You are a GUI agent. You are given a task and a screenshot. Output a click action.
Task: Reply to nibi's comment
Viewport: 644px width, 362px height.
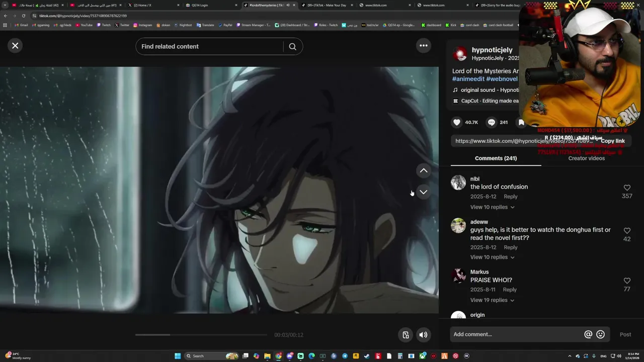pyautogui.click(x=511, y=197)
